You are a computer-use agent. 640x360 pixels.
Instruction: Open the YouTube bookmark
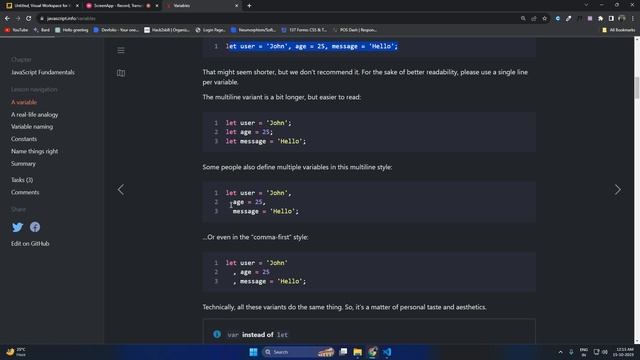click(16, 30)
